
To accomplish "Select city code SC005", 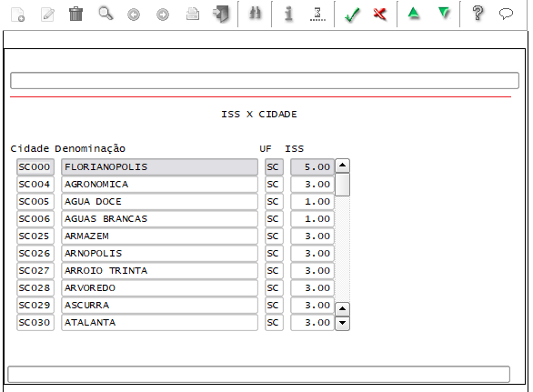I will 35,202.
